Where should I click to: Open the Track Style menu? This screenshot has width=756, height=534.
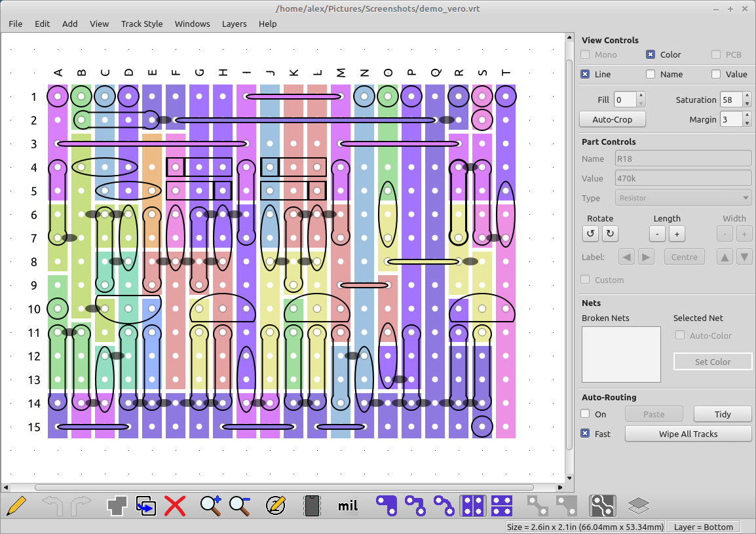tap(142, 24)
